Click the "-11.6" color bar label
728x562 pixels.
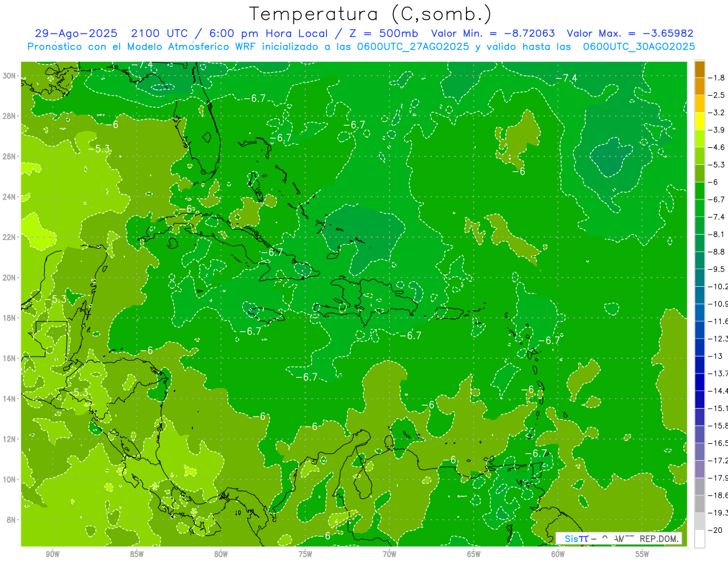tap(718, 321)
